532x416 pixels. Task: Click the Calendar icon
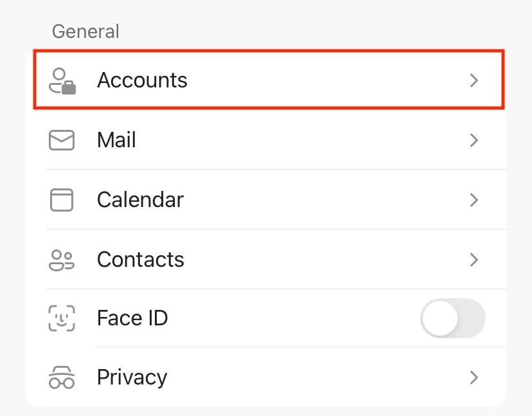[62, 200]
